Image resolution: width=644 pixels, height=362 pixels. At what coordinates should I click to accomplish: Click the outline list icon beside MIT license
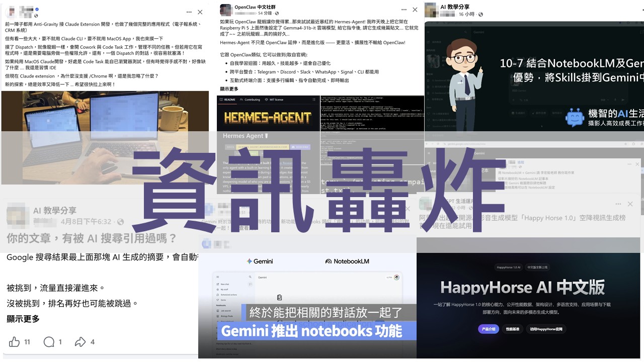pyautogui.click(x=314, y=100)
